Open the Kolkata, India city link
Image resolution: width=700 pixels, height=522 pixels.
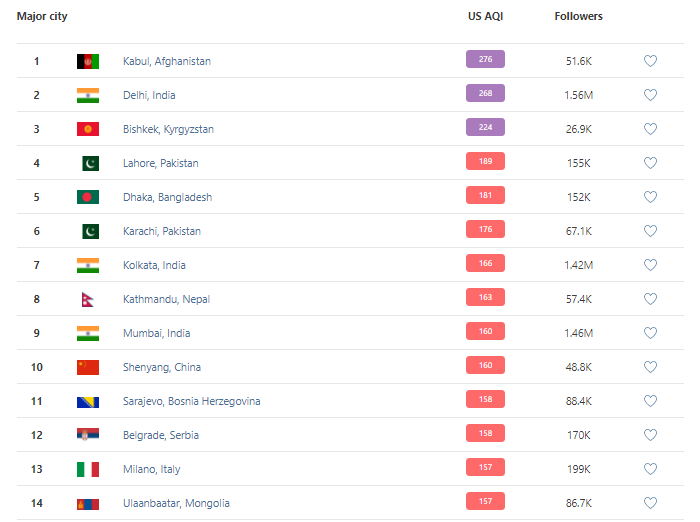coord(154,265)
